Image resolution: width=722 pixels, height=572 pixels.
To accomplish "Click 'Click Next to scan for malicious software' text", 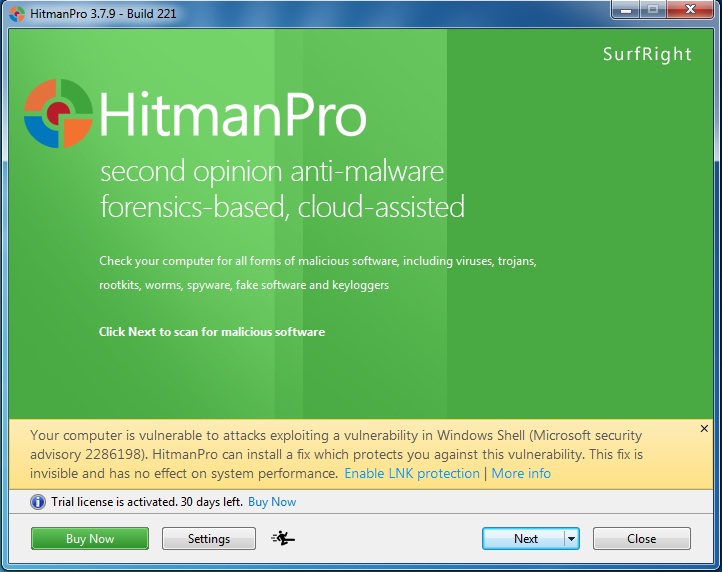I will pos(212,332).
